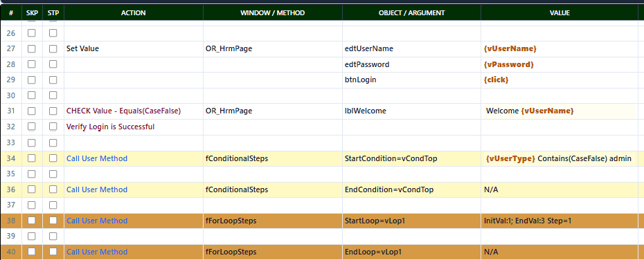Click the OBJECT / ARGUMENT column header

tap(411, 12)
